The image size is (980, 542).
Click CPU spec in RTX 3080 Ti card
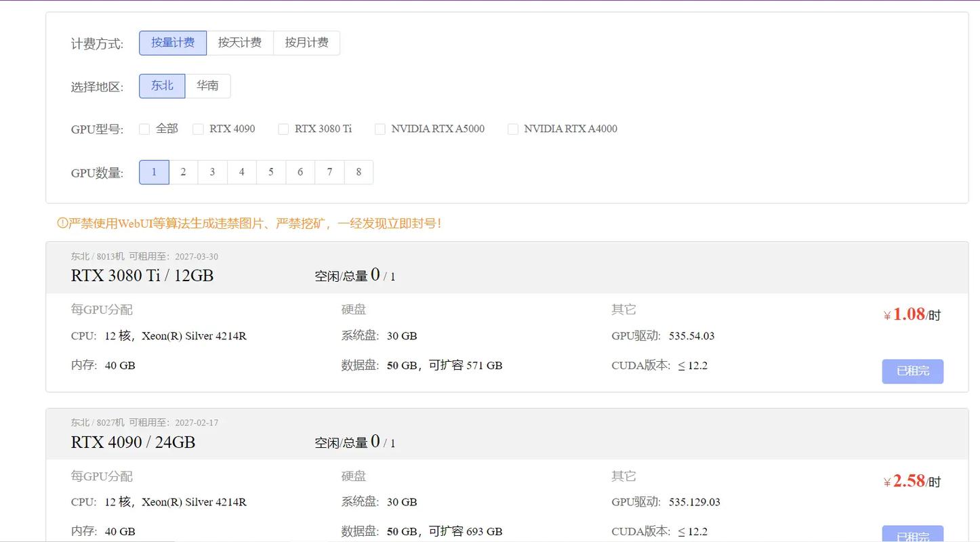click(159, 336)
